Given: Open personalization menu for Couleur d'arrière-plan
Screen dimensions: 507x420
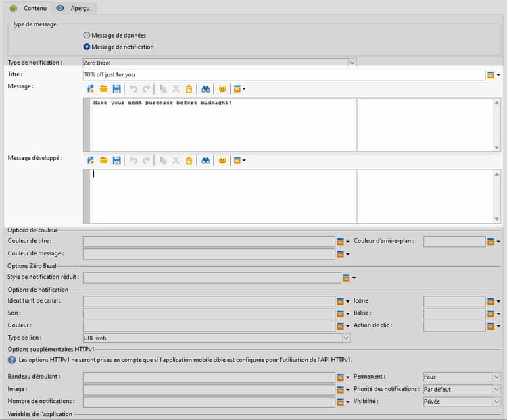Looking at the screenshot, I should (x=493, y=242).
